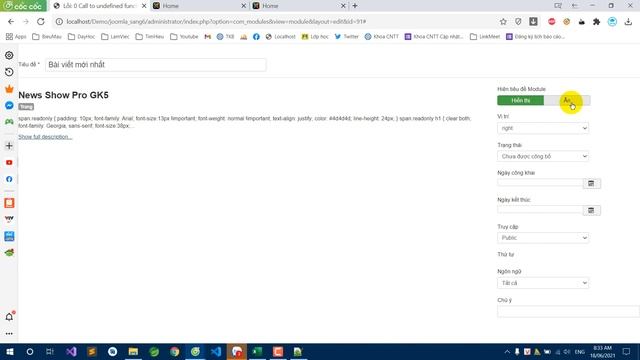
Task: Open the Apps bookmarks shortcut
Action: coord(16,36)
